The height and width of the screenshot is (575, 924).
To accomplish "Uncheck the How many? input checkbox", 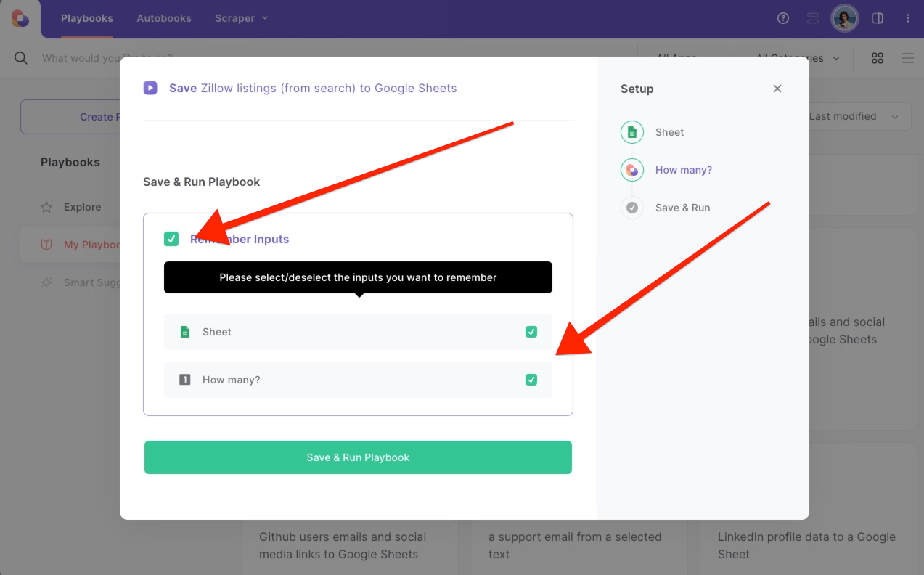I will 531,380.
